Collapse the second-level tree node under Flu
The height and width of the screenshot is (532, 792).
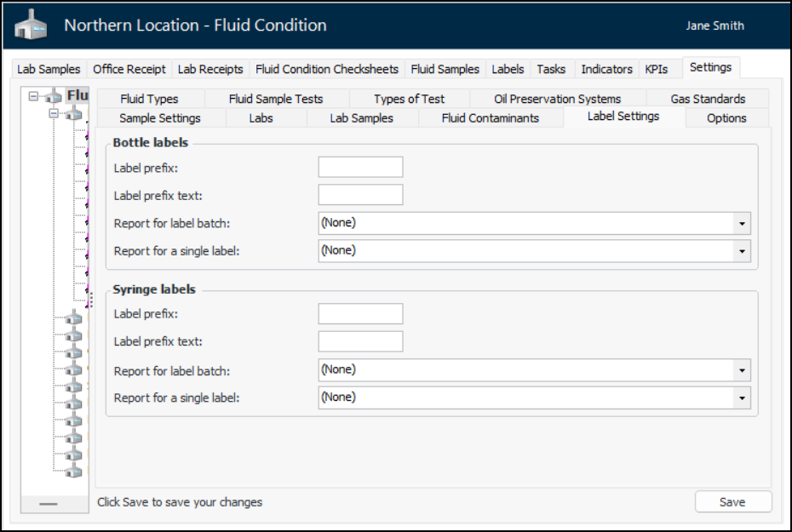pyautogui.click(x=55, y=113)
